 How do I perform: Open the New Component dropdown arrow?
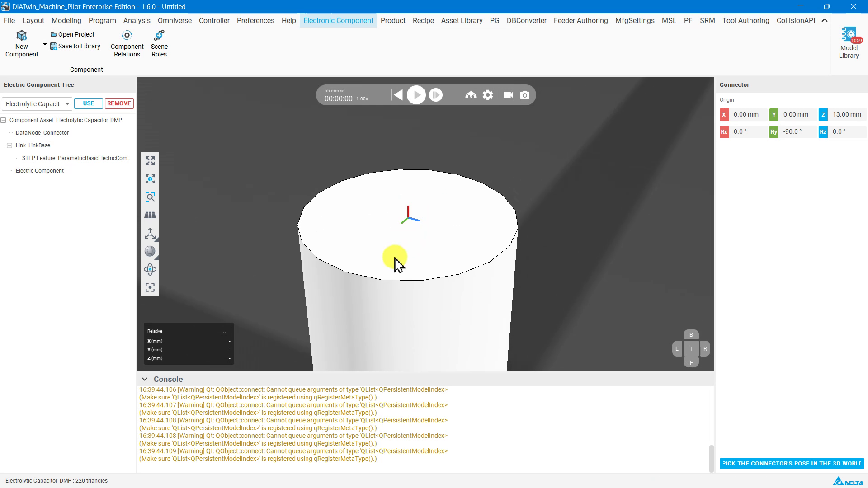point(45,44)
